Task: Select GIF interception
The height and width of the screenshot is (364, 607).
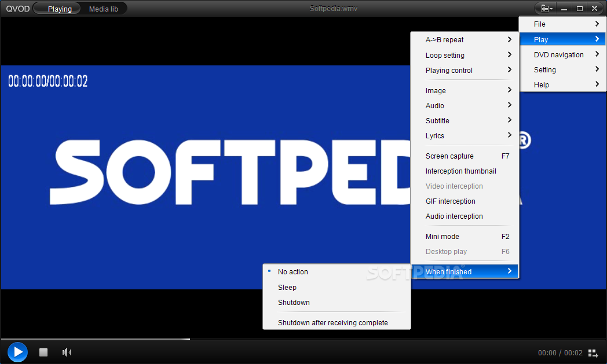Action: (465, 201)
